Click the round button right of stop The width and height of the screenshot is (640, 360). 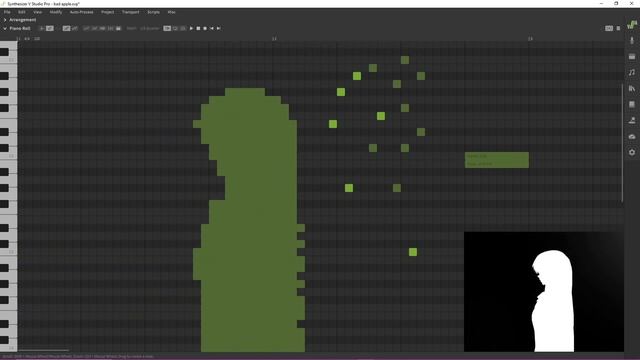point(205,28)
